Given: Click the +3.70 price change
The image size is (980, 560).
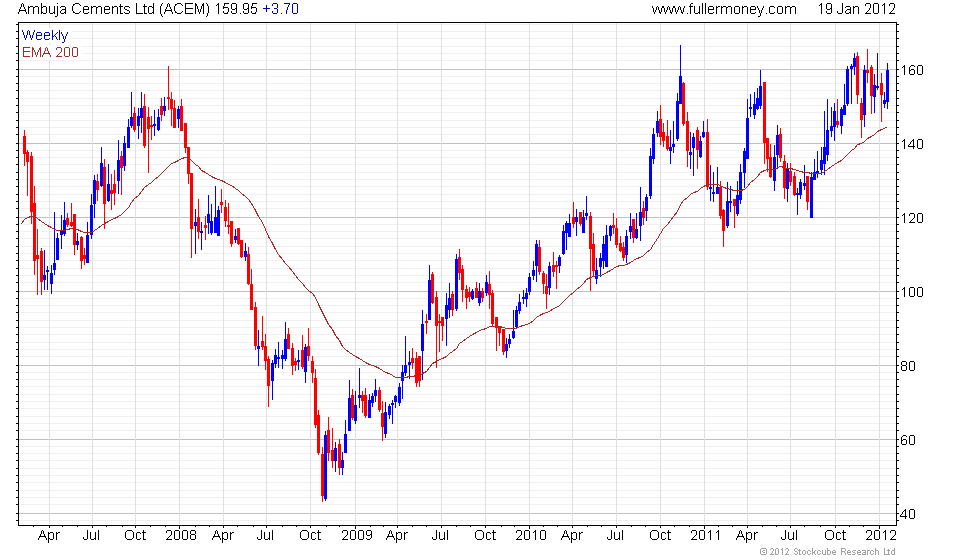Looking at the screenshot, I should point(281,9).
